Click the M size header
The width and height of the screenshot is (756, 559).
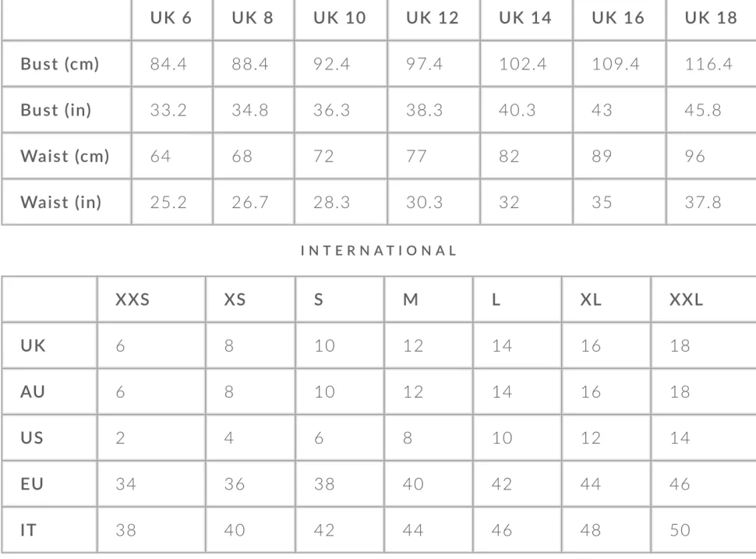(411, 299)
